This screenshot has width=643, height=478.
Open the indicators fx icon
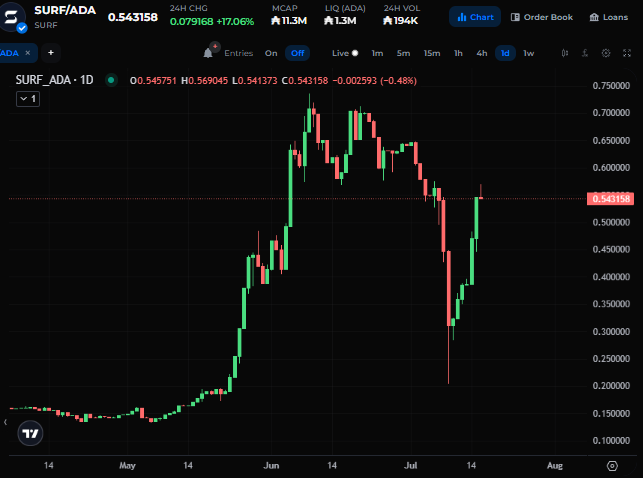point(585,53)
